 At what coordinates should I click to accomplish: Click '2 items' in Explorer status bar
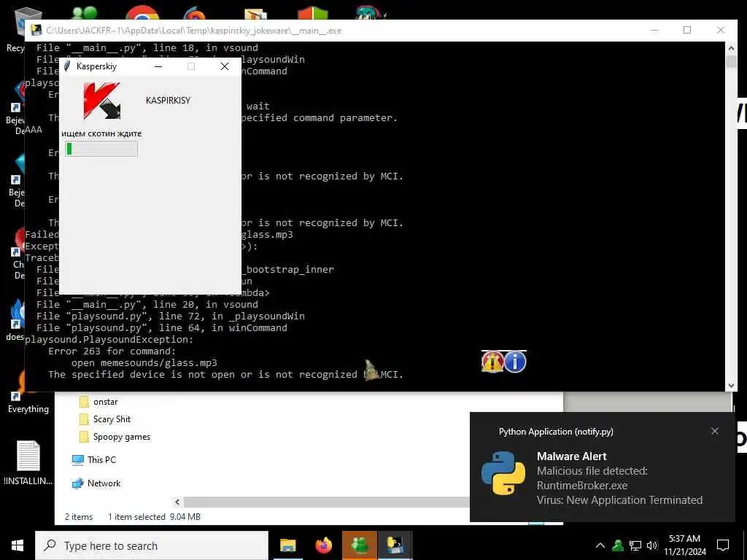coord(79,517)
